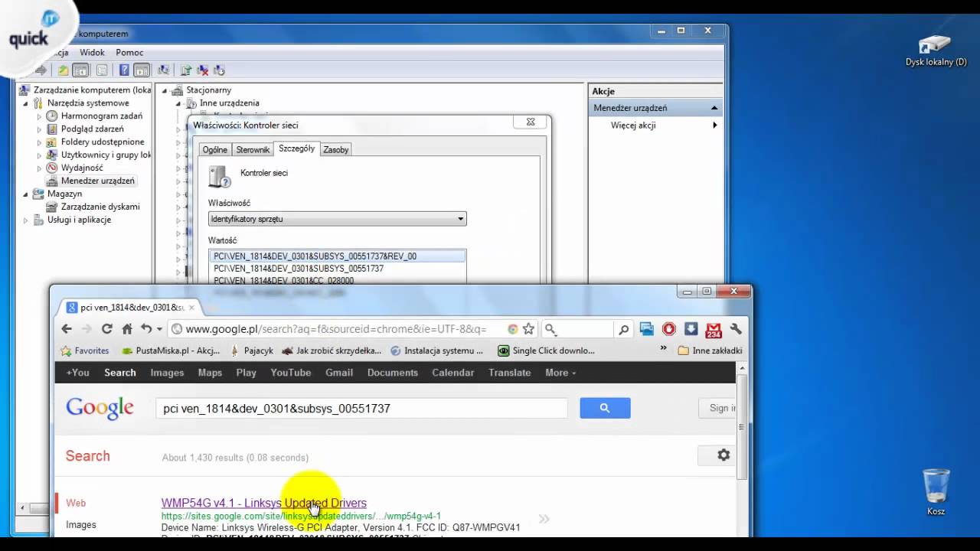Expand Harmonogram zadań tree node
This screenshot has height=551, width=980.
(x=39, y=116)
